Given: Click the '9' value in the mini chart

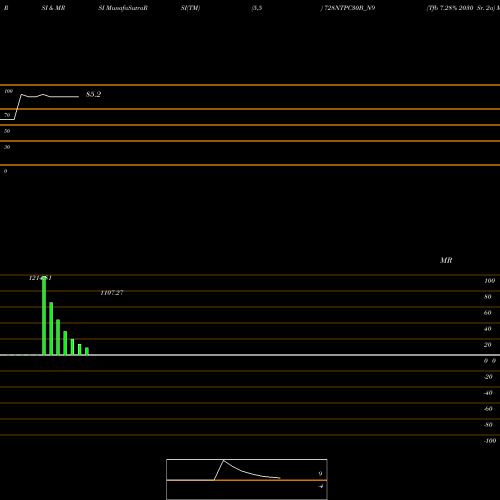Looking at the screenshot, I should [320, 474].
